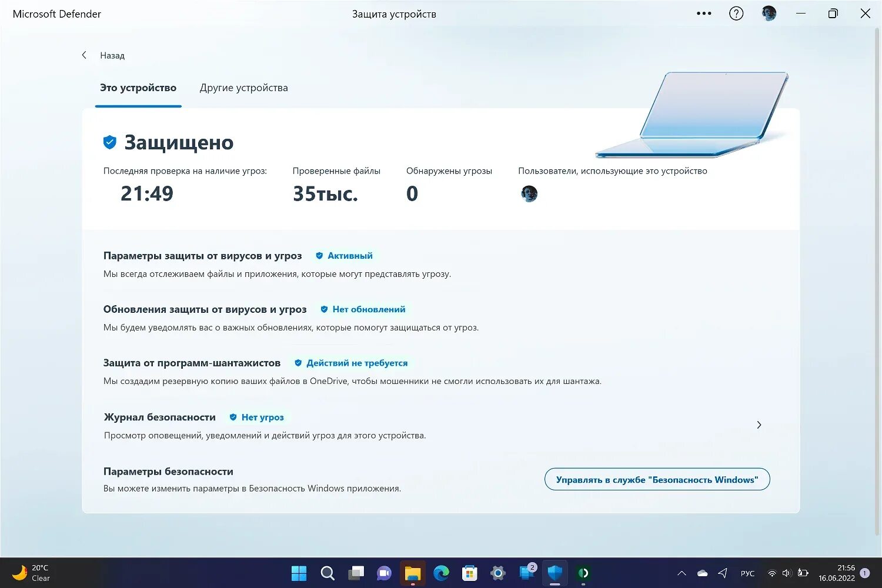The width and height of the screenshot is (882, 588).
Task: Click the OneDrive cloud tray icon
Action: click(702, 573)
